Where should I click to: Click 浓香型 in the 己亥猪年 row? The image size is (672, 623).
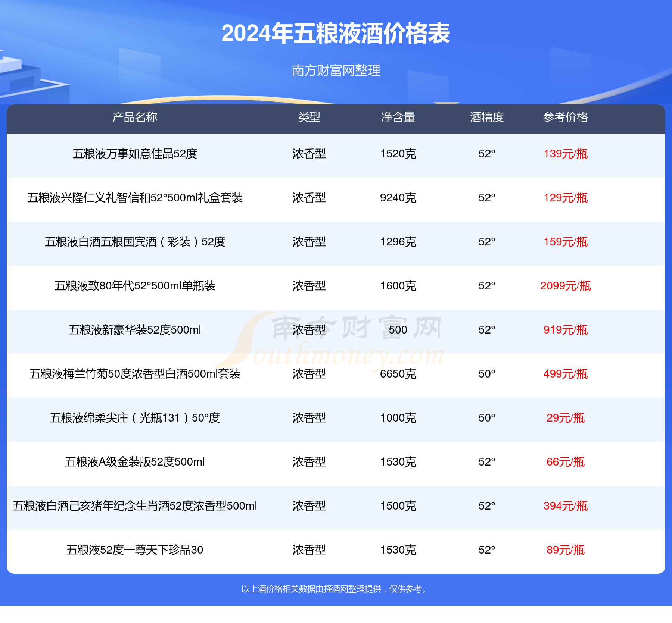(309, 506)
